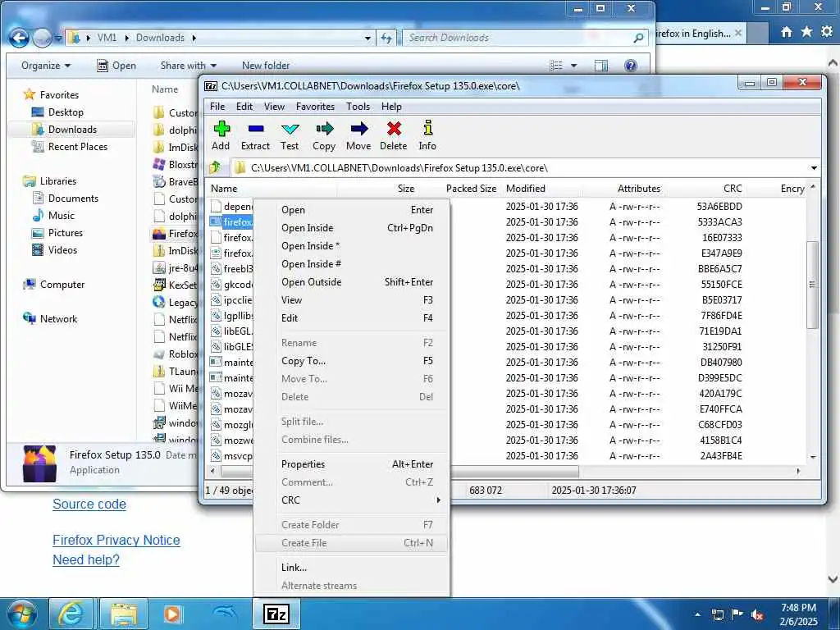Expand path arrow after Downloads breadcrumb

(194, 38)
